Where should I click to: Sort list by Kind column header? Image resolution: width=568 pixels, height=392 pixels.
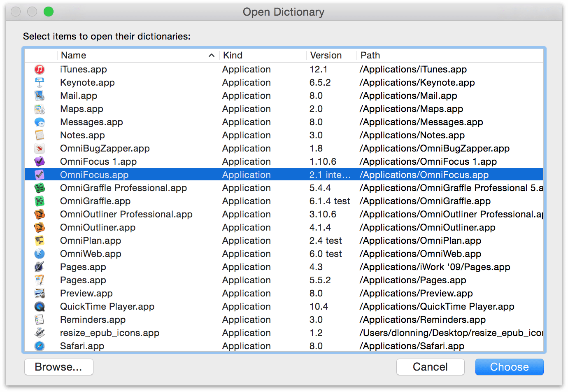(263, 55)
